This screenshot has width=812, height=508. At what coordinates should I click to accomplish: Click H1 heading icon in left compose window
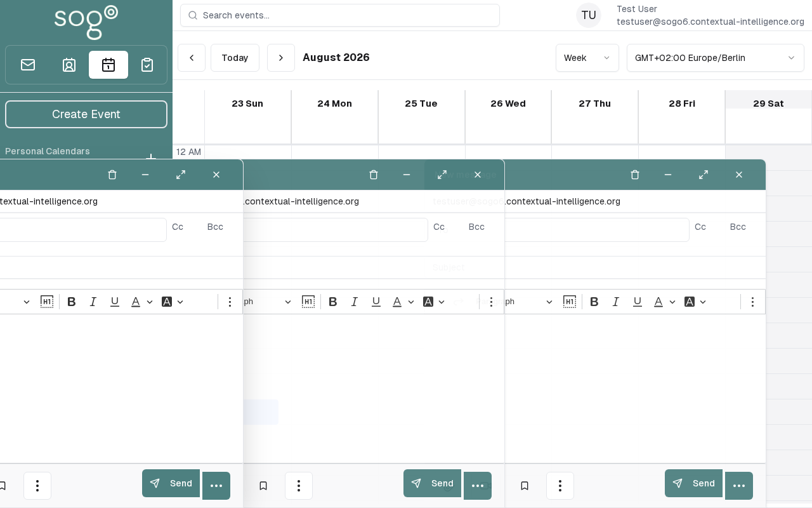point(47,302)
